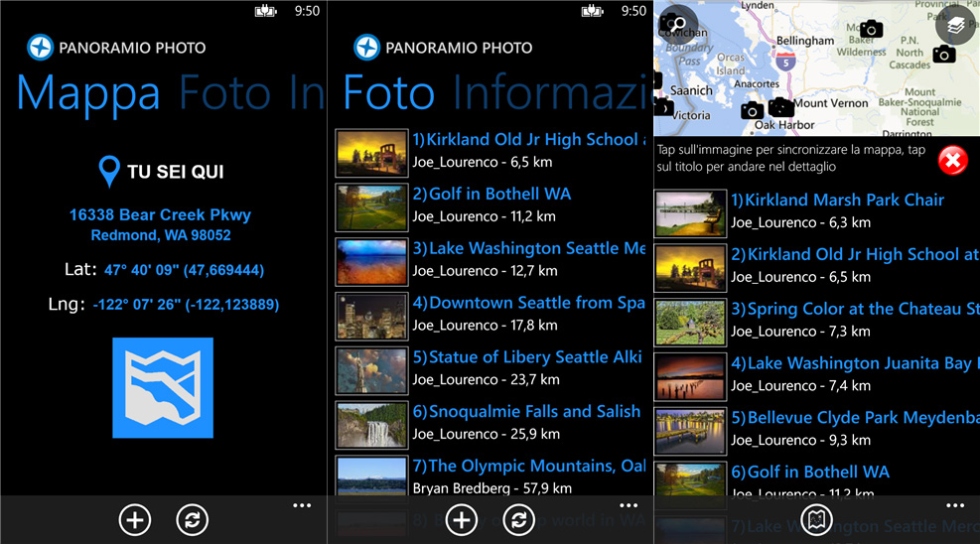Screen dimensions: 980x544
Task: Tap the camera marker near Mount Baker Wilderness
Action: (871, 29)
